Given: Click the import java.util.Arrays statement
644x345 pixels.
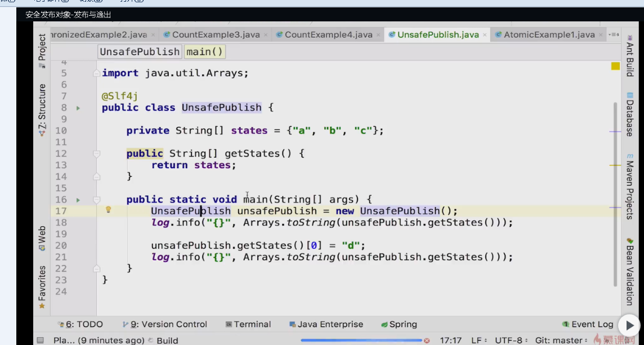Looking at the screenshot, I should pos(176,74).
